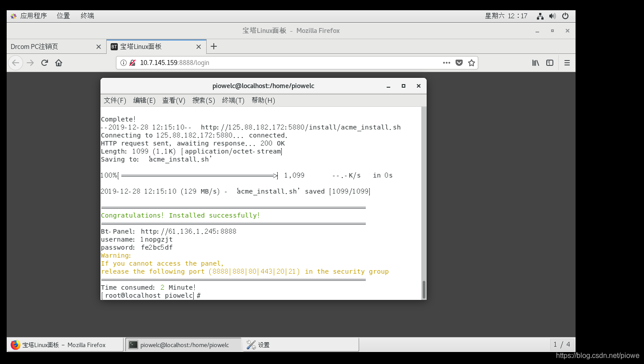Click the 'Time consumed: 2 Minute!' line
Screen dimensions: 644x364
148,287
